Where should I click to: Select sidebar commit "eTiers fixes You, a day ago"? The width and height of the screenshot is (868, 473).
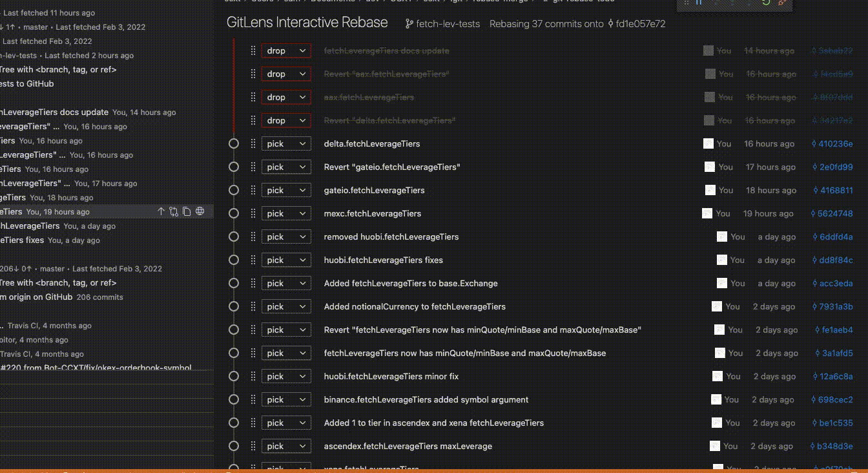[x=50, y=240]
